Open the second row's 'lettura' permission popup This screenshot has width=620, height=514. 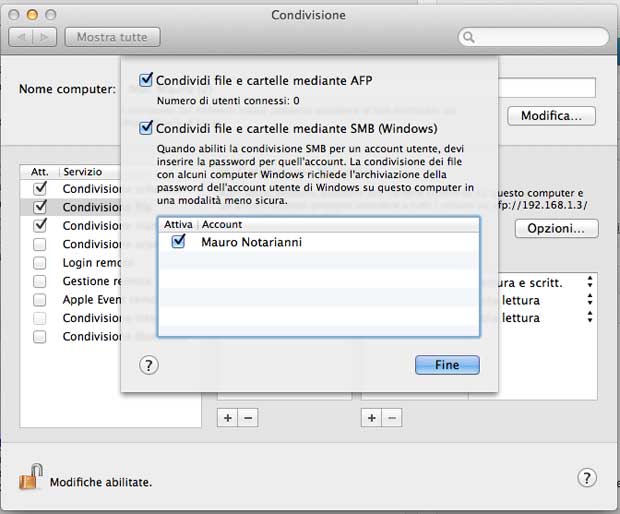point(590,300)
